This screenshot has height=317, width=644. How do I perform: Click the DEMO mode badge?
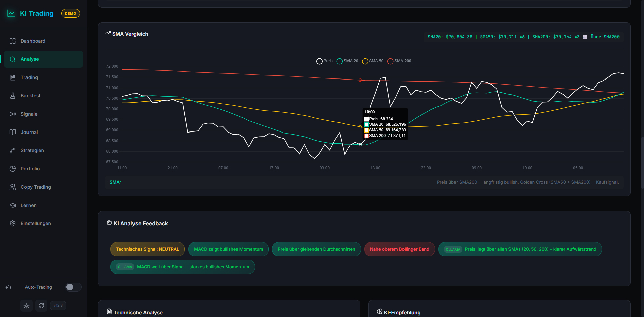tap(70, 13)
